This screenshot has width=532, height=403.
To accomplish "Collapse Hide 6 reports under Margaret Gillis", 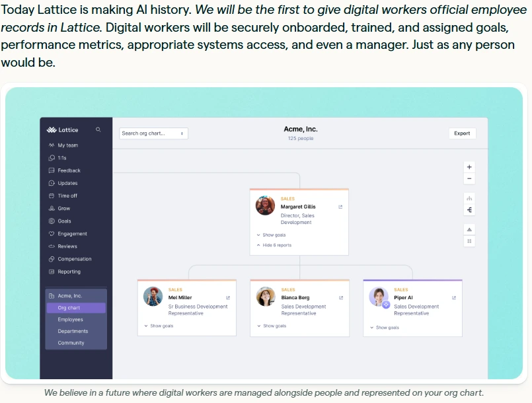I will coord(274,245).
